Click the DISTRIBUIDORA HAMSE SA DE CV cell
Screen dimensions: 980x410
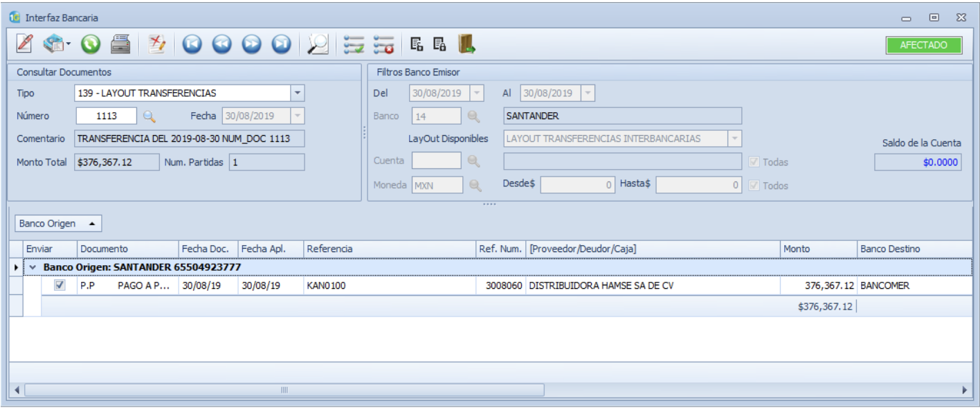(x=653, y=285)
